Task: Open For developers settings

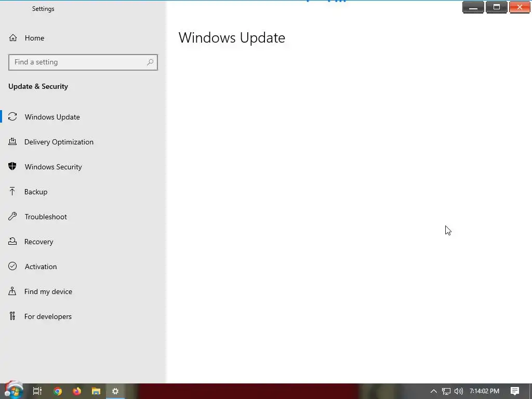Action: tap(83, 316)
